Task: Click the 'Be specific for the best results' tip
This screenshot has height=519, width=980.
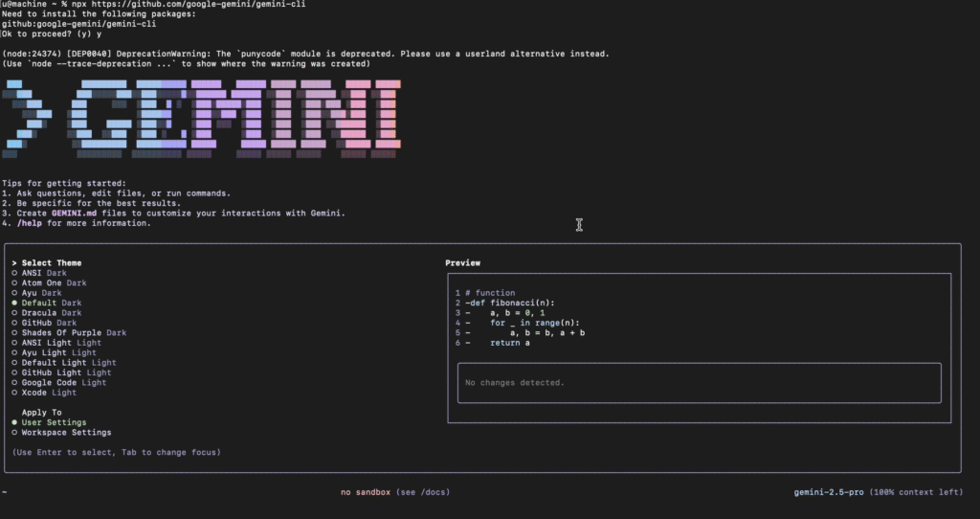Action: pos(91,204)
